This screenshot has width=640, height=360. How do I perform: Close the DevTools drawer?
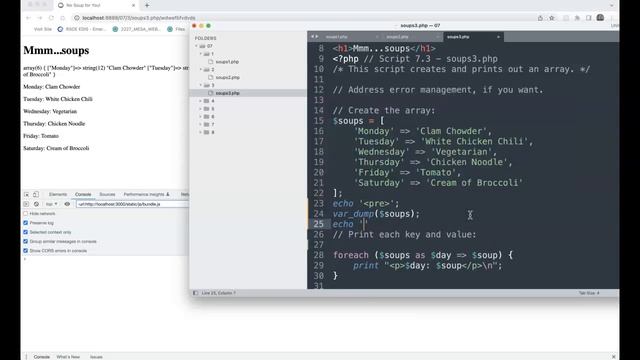coord(613,357)
